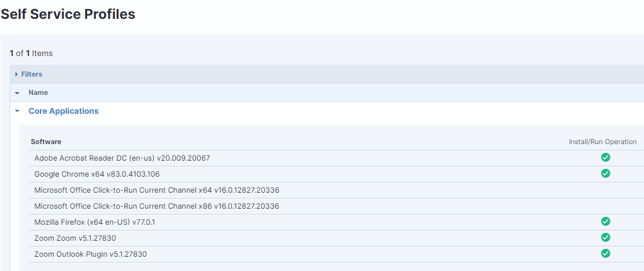644x271 pixels.
Task: Click green check for Google Chrome x64
Action: click(x=605, y=174)
